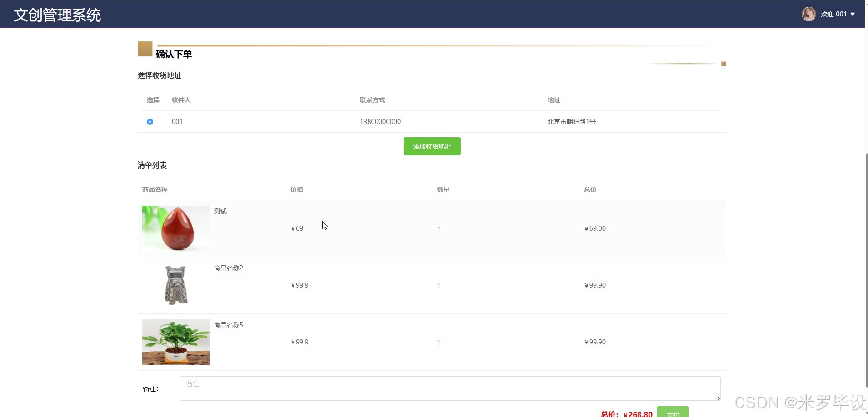The height and width of the screenshot is (417, 868).
Task: Click the 确认下单 page heading
Action: tap(174, 54)
